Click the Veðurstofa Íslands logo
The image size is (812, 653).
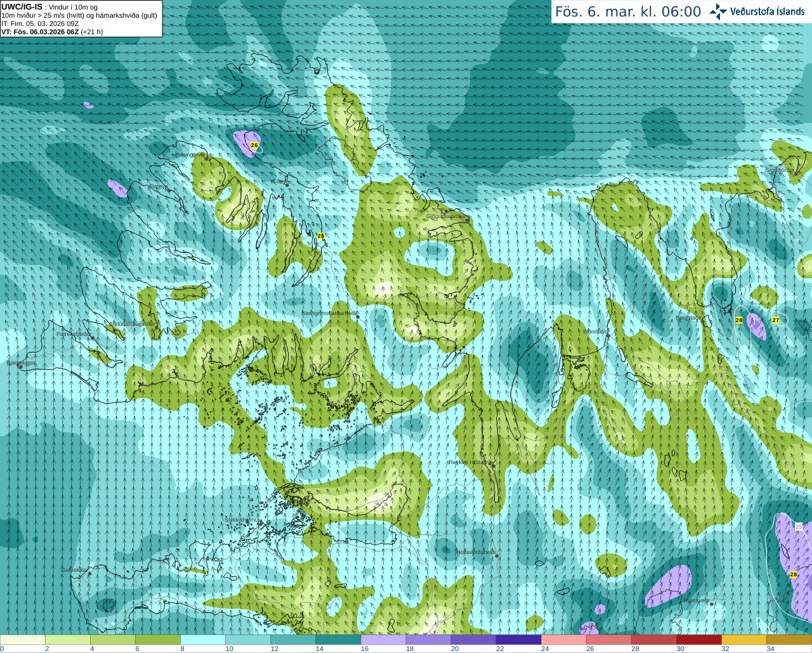756,11
